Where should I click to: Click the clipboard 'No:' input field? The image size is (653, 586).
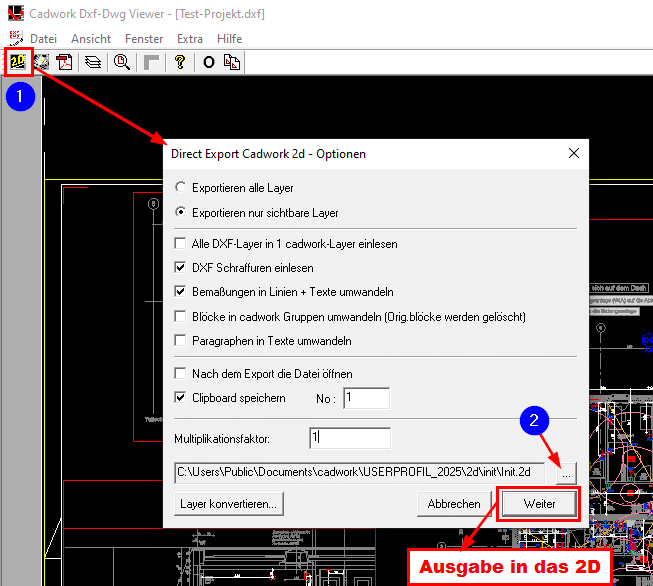[366, 398]
